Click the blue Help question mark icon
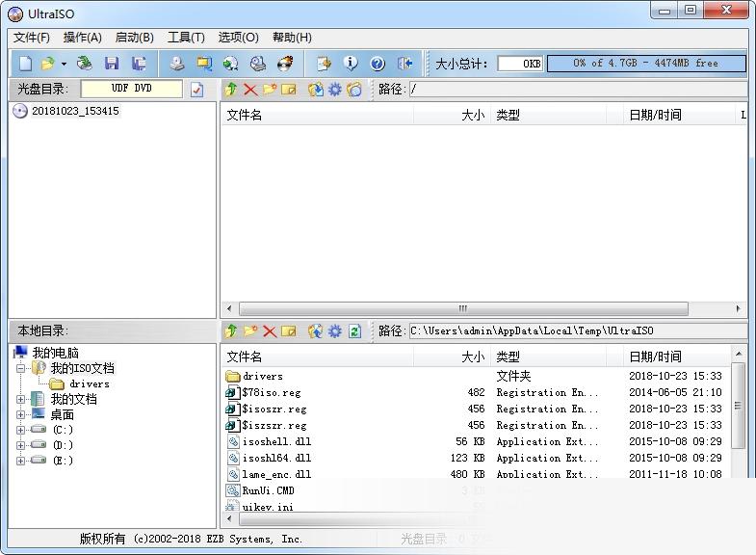 coord(378,64)
